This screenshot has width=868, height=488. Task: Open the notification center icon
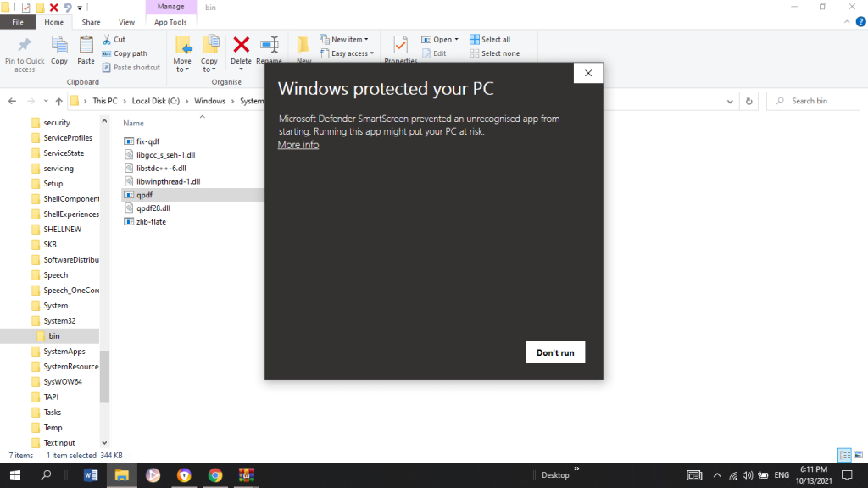tap(847, 475)
